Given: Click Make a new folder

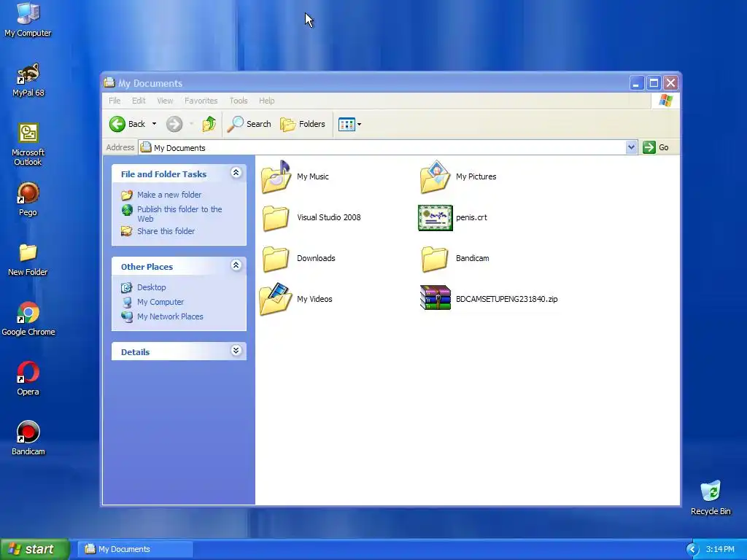Looking at the screenshot, I should pyautogui.click(x=169, y=195).
